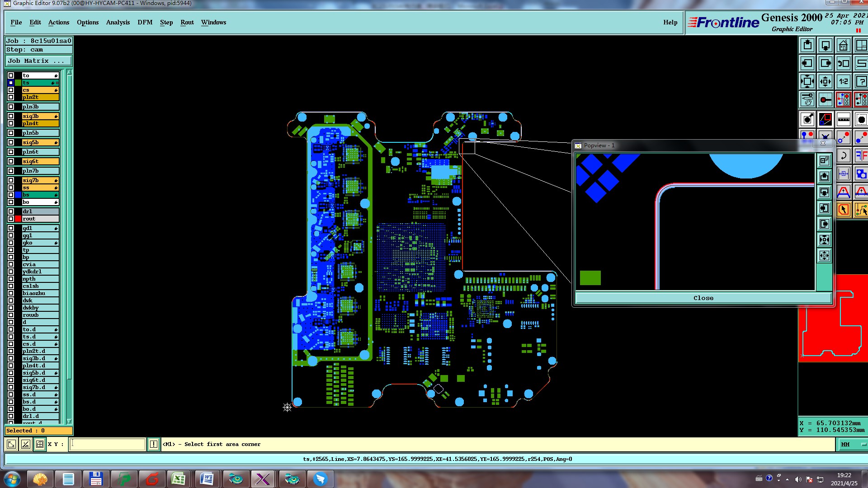Open the MM units dropdown
Viewport: 868px width, 488px height.
852,444
